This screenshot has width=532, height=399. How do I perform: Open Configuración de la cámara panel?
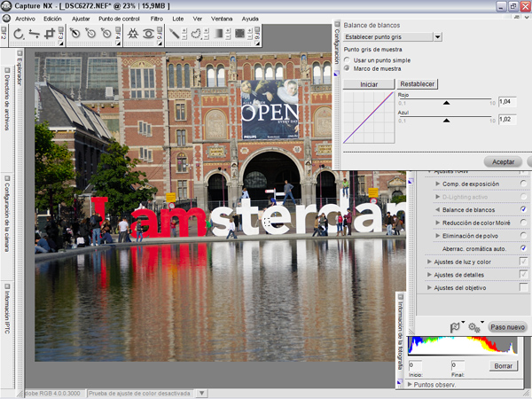[7, 215]
